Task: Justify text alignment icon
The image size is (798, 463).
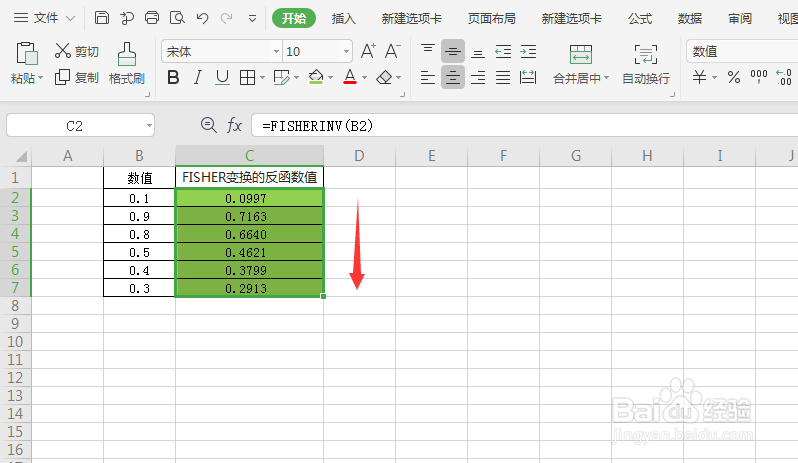Action: [503, 78]
